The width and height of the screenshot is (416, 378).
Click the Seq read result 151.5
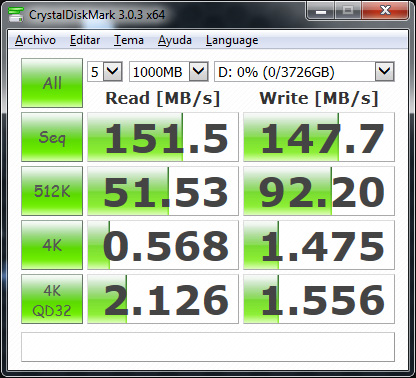coord(163,137)
